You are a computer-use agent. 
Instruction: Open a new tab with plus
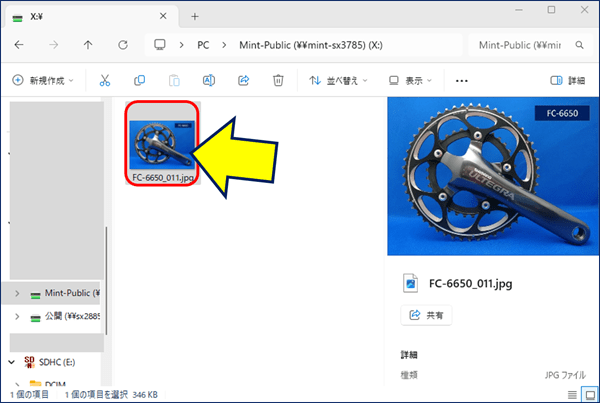(x=195, y=16)
